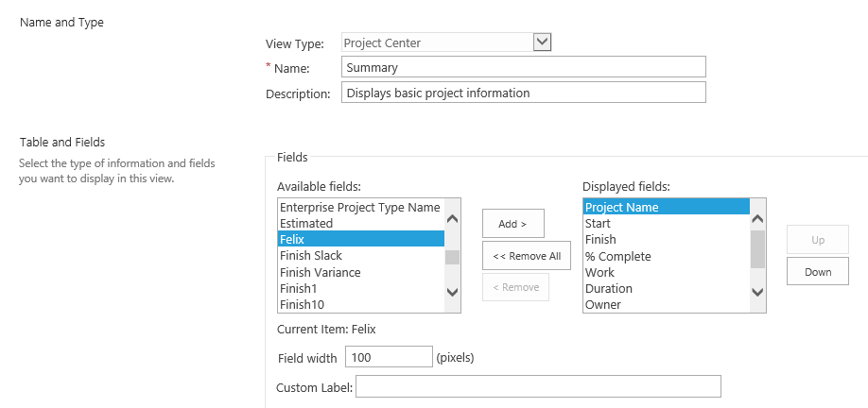The width and height of the screenshot is (868, 408).
Task: Click the Description text field
Action: click(x=523, y=93)
